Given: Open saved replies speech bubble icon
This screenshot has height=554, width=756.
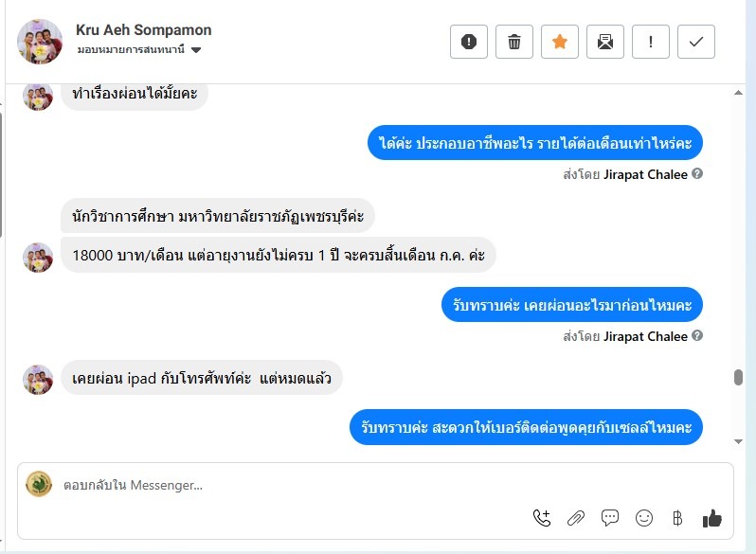Looking at the screenshot, I should [610, 518].
